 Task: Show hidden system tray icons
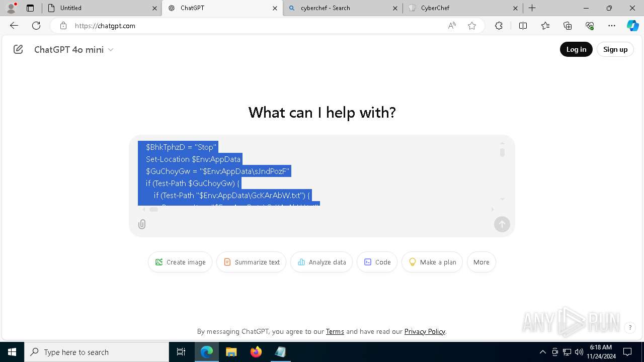pos(542,352)
